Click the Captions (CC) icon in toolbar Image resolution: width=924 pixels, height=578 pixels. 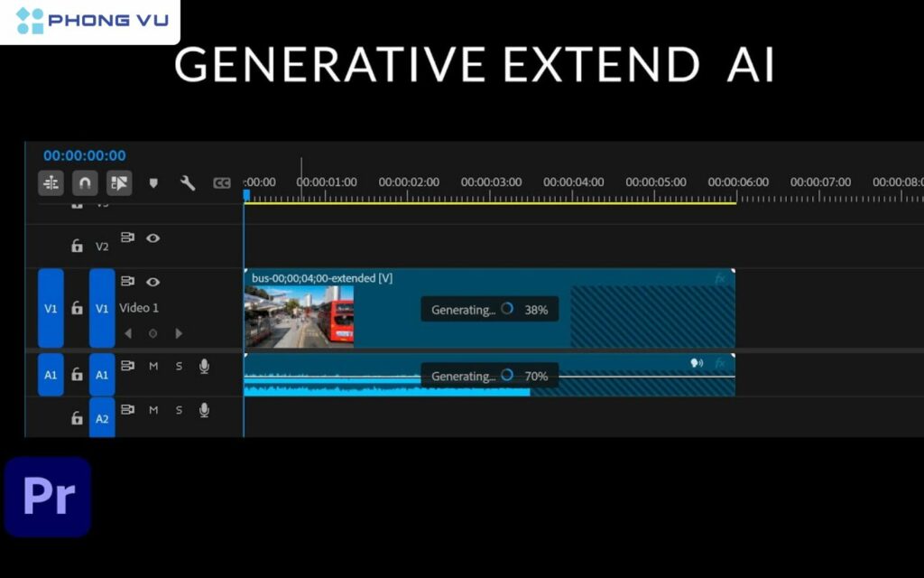(x=222, y=182)
